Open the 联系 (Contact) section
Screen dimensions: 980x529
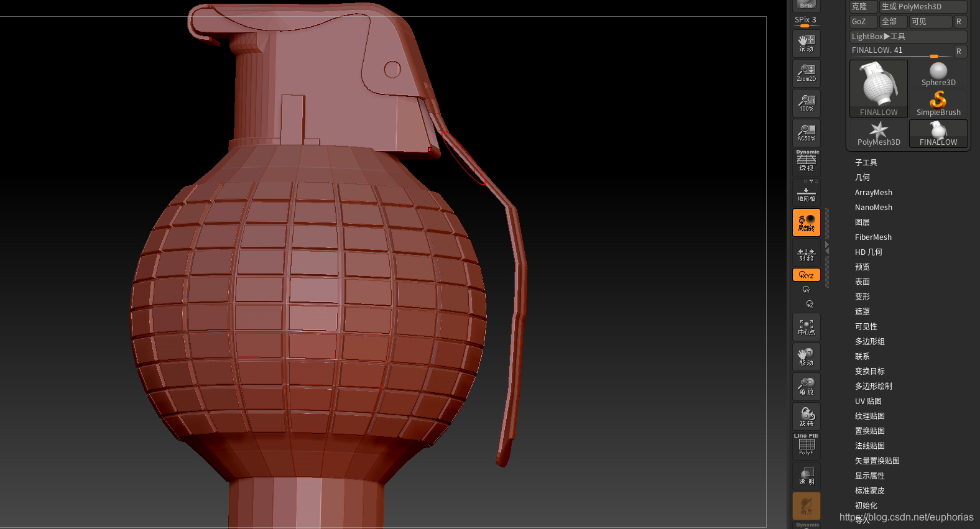[x=862, y=356]
